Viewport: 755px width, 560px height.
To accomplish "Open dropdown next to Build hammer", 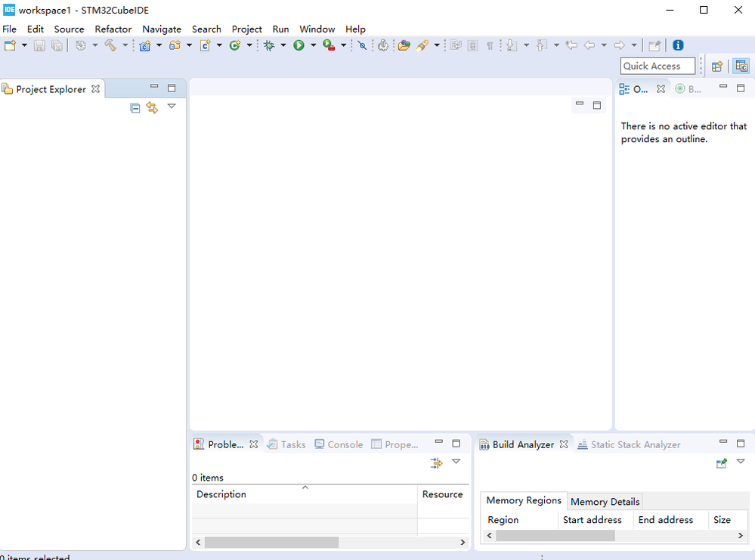I will tap(125, 45).
